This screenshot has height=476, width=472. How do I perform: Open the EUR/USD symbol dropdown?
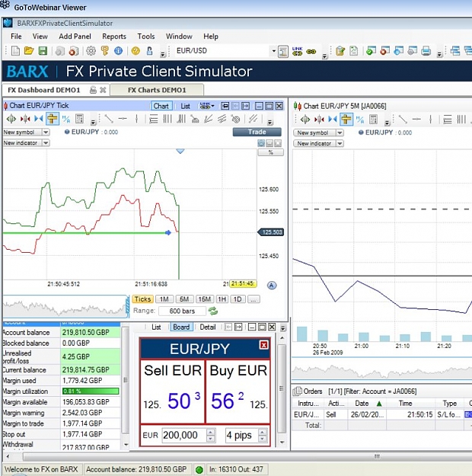click(273, 51)
